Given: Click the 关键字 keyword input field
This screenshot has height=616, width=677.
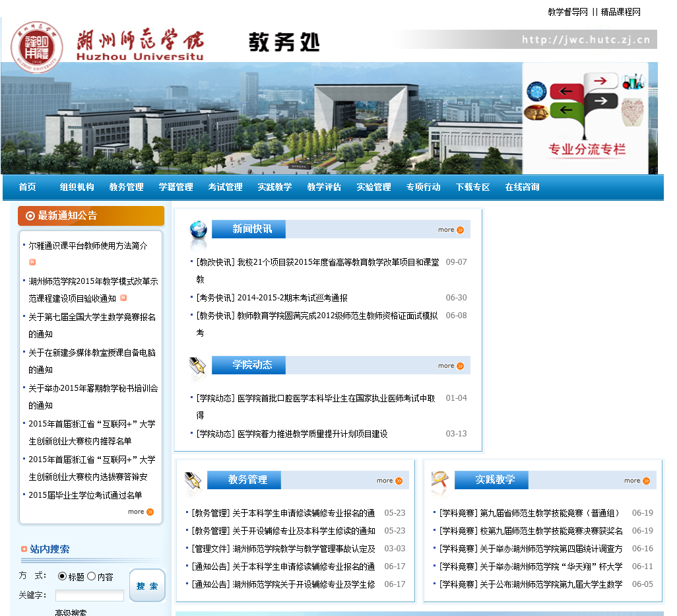Looking at the screenshot, I should [90, 596].
